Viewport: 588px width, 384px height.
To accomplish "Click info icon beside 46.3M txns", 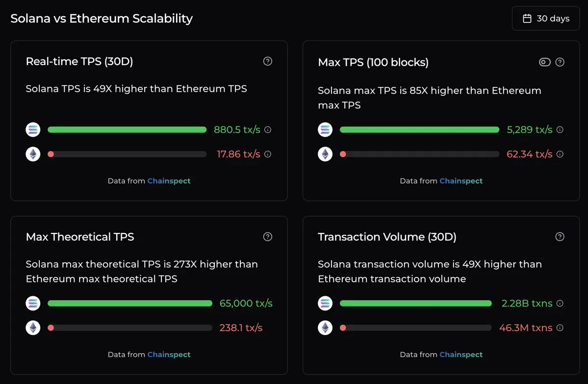I will [560, 328].
